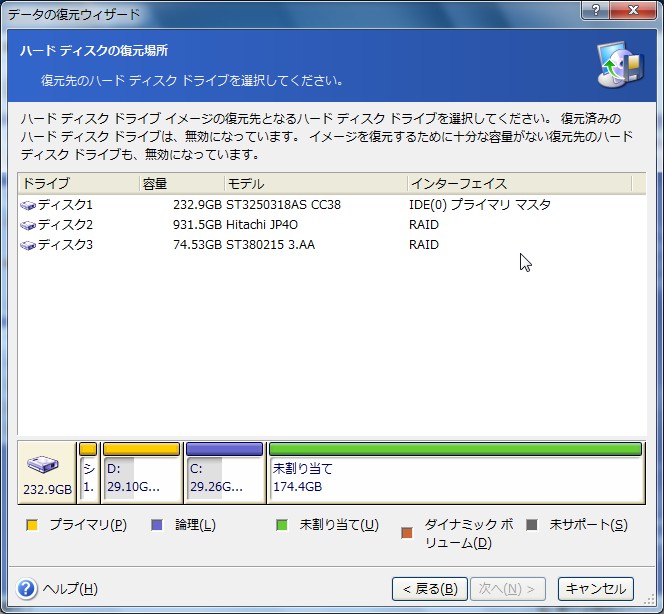Click the blue help question mark icon
The width and height of the screenshot is (664, 614).
(27, 589)
